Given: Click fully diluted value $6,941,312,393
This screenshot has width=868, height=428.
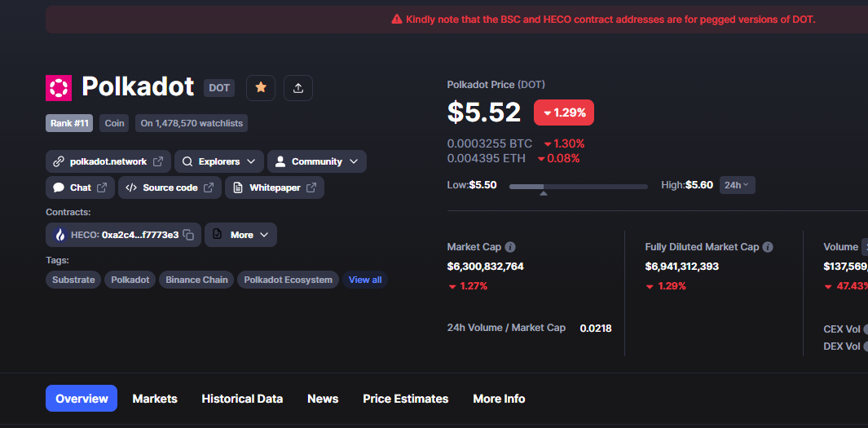Looking at the screenshot, I should (681, 267).
